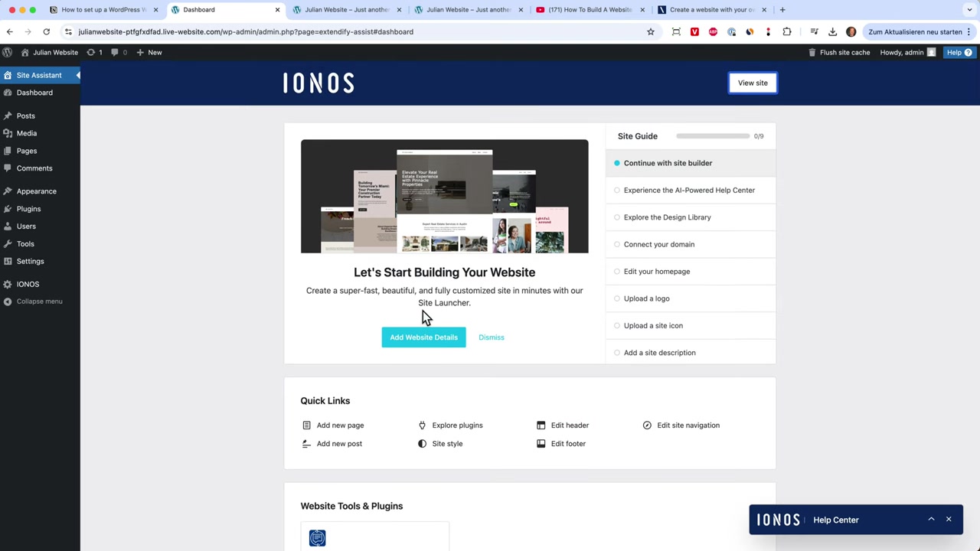This screenshot has width=980, height=551.
Task: Select Experience the AI-Powered Help Center step
Action: click(691, 190)
